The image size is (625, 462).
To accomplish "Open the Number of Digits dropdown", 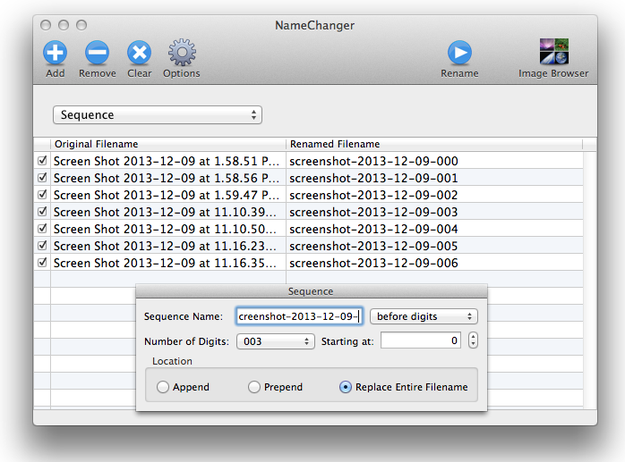I will click(275, 341).
